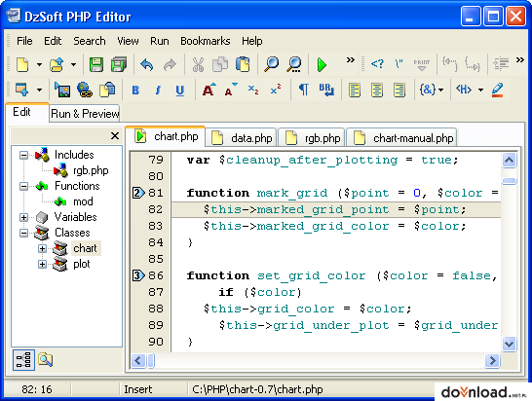The width and height of the screenshot is (532, 401).
Task: Switch to the data.php tab
Action: click(242, 138)
